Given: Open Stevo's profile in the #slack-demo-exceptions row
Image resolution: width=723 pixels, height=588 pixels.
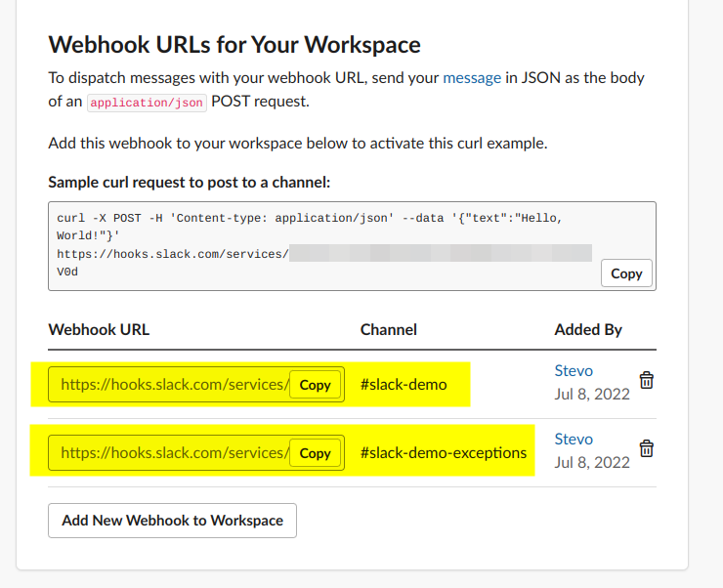Looking at the screenshot, I should click(x=574, y=439).
